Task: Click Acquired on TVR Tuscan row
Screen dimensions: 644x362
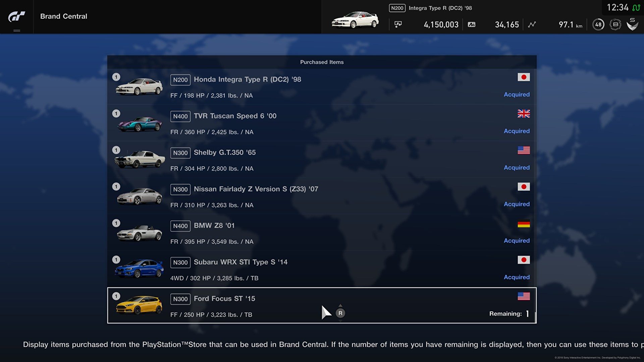Action: coord(517,131)
